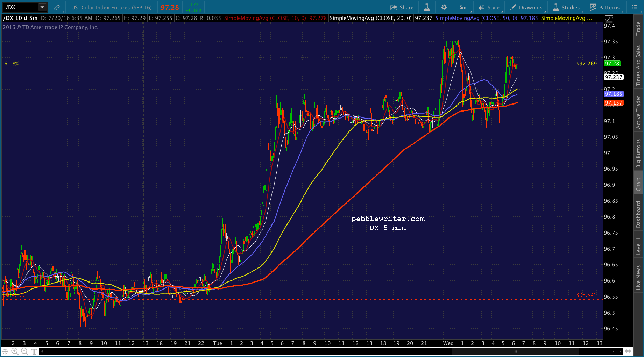The width and height of the screenshot is (644, 357).
Task: Click the expand arrows icon at bottom right
Action: click(628, 351)
